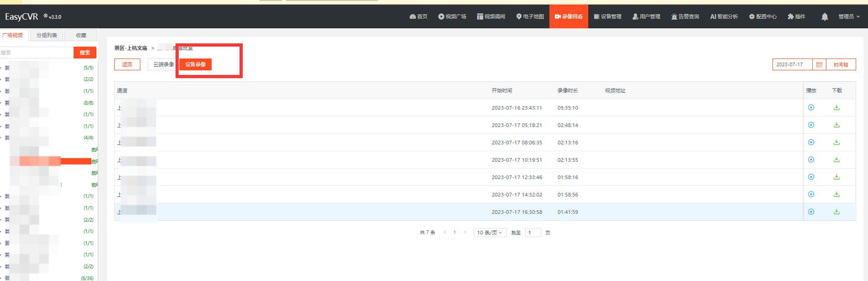Image resolution: width=868 pixels, height=281 pixels.
Task: Click the 跳至 page jump input
Action: (533, 233)
